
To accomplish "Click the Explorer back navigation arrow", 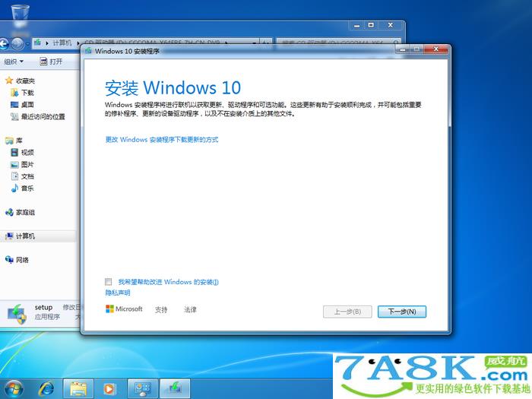I will pos(3,44).
